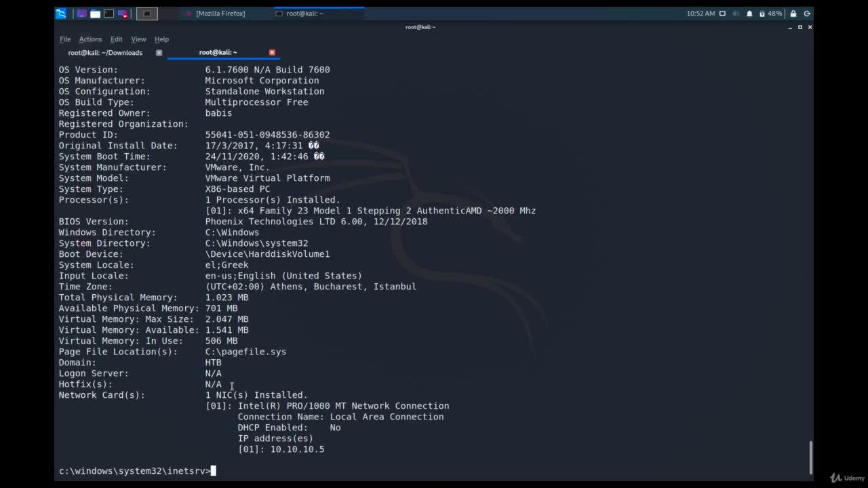Viewport: 868px width, 488px height.
Task: Close the terminal window
Action: click(x=810, y=27)
